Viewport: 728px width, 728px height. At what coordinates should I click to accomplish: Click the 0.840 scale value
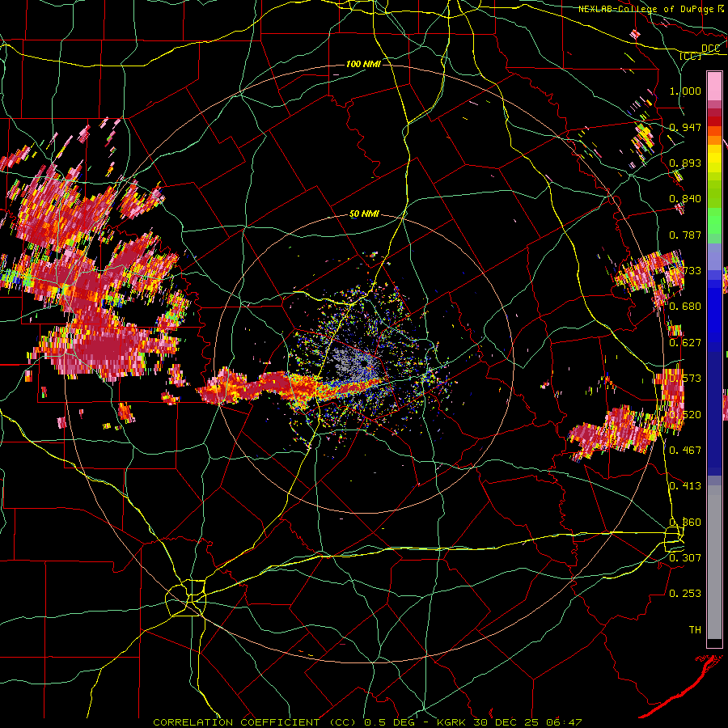(685, 199)
